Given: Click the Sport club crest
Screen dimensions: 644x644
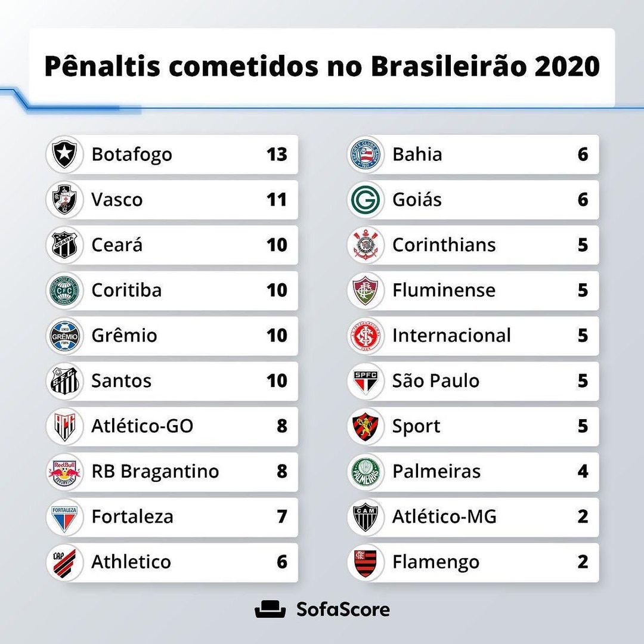Looking at the screenshot, I should pos(364,426).
